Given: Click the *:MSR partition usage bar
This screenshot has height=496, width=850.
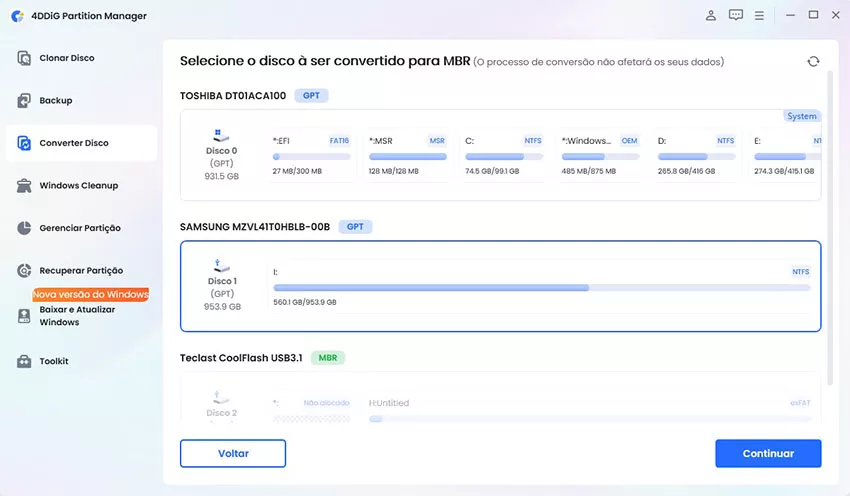Looking at the screenshot, I should click(408, 157).
